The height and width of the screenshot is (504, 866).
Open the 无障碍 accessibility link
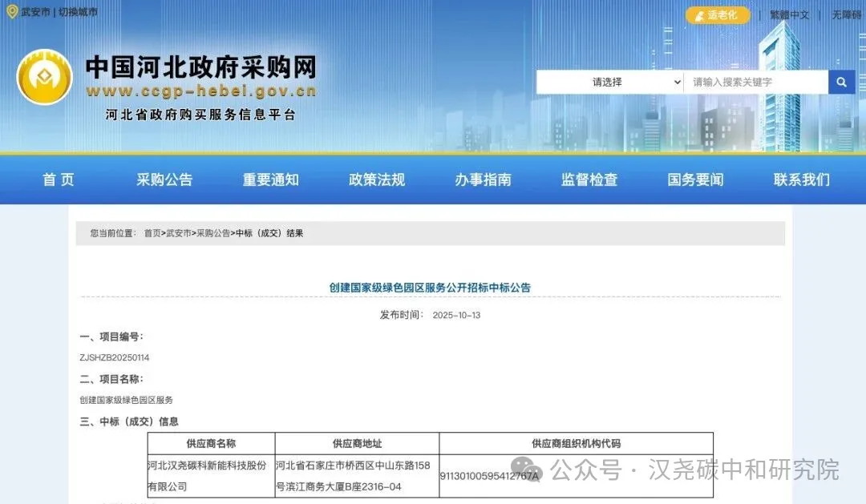[x=846, y=14]
